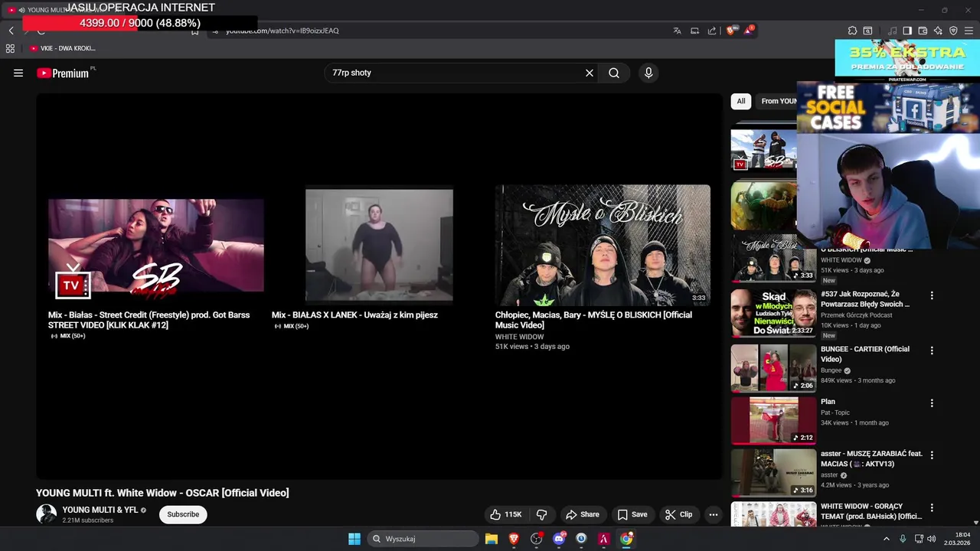Open the Brave Wallet icon
Screen dimensions: 980x551
tap(923, 31)
